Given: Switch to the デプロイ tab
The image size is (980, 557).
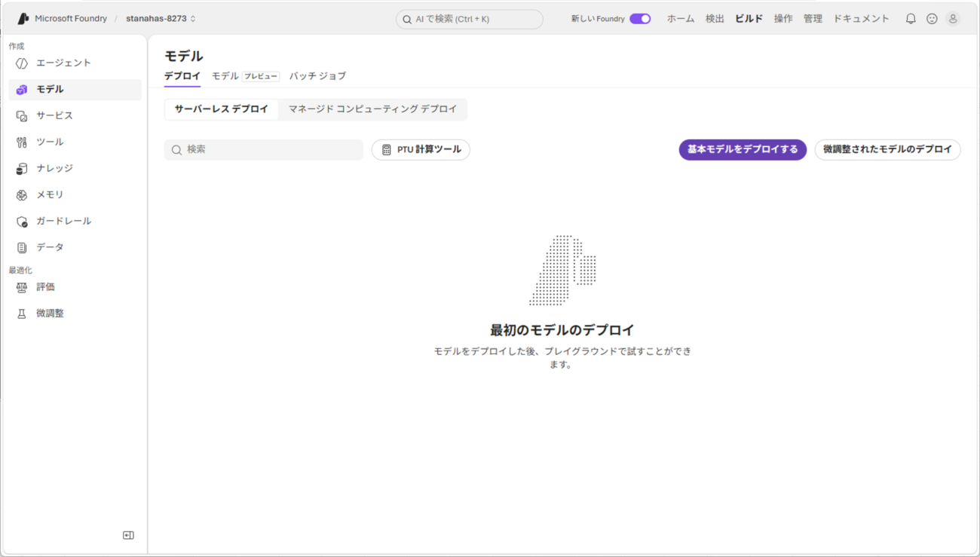Looking at the screenshot, I should [x=182, y=76].
